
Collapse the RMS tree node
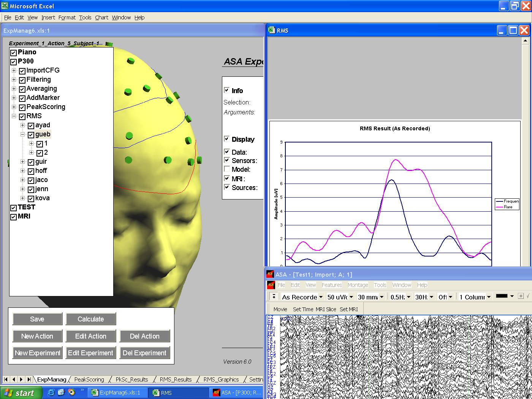[14, 116]
